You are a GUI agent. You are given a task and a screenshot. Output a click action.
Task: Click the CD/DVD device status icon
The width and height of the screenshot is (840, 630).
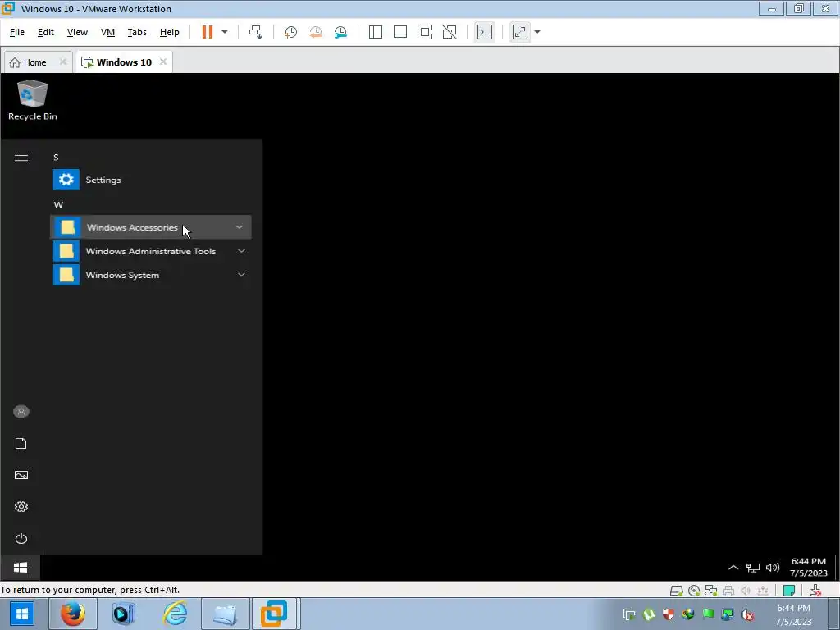click(x=694, y=591)
